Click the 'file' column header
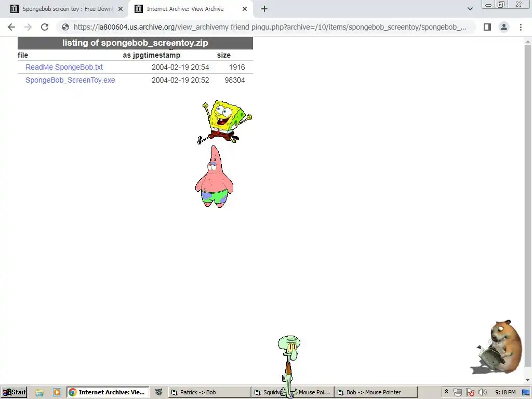The height and width of the screenshot is (399, 532). point(23,55)
